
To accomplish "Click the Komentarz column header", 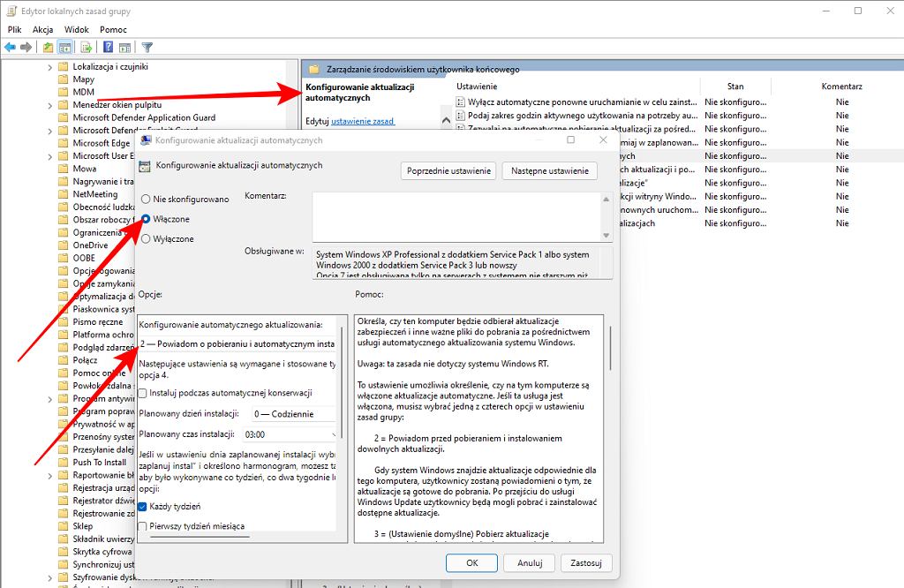I will tap(841, 86).
